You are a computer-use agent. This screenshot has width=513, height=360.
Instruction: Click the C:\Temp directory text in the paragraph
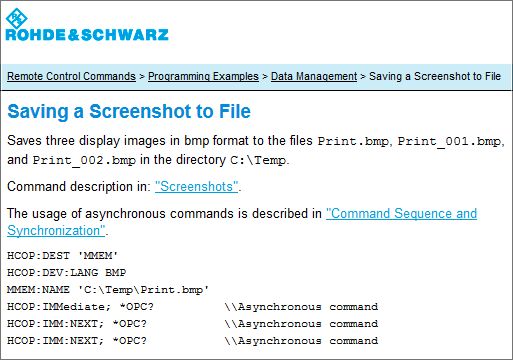pyautogui.click(x=258, y=160)
